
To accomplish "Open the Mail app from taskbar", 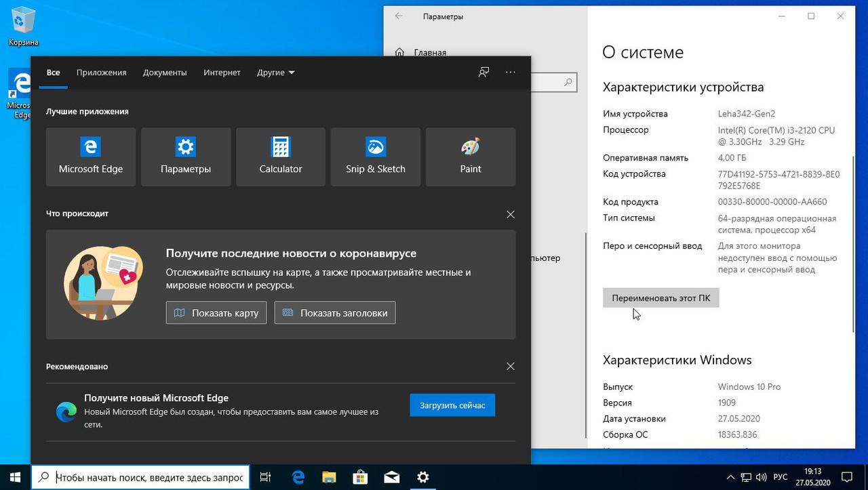I will pos(391,477).
